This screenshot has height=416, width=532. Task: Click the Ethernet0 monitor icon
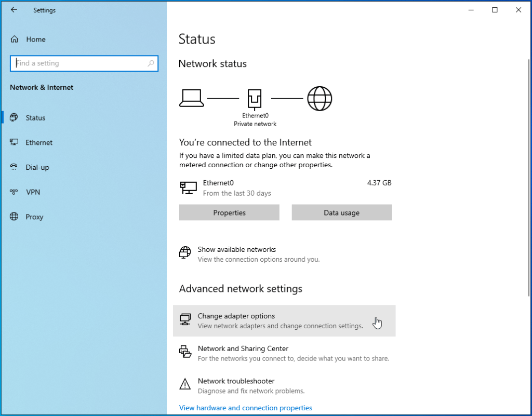coord(188,187)
